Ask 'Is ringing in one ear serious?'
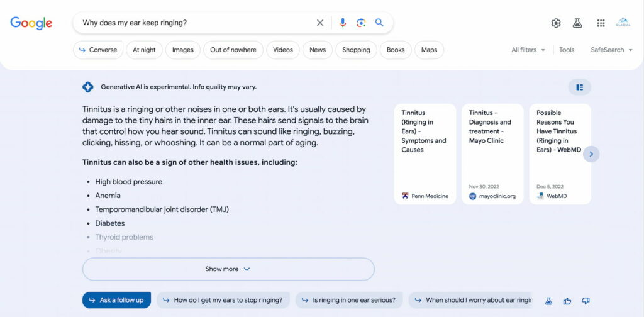 click(x=349, y=300)
